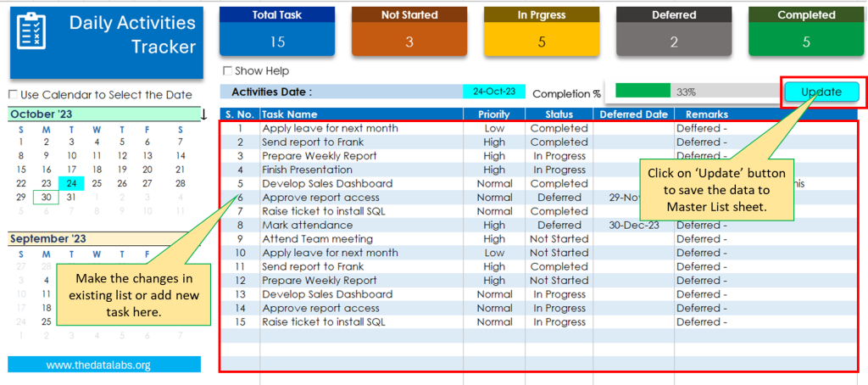Open priority cell for Mark attendance

(494, 225)
